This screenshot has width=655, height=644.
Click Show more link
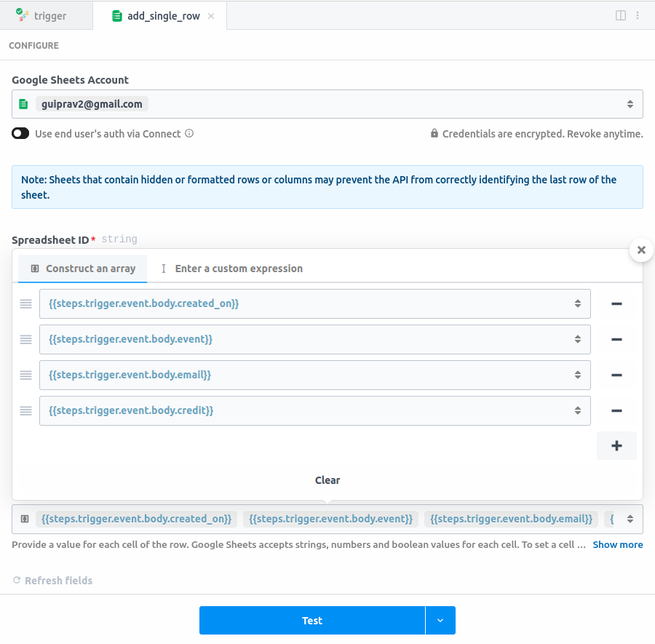tap(618, 544)
